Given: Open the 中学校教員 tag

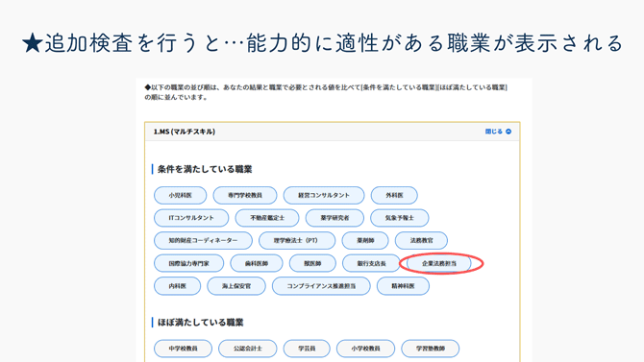Looking at the screenshot, I should click(x=184, y=349).
